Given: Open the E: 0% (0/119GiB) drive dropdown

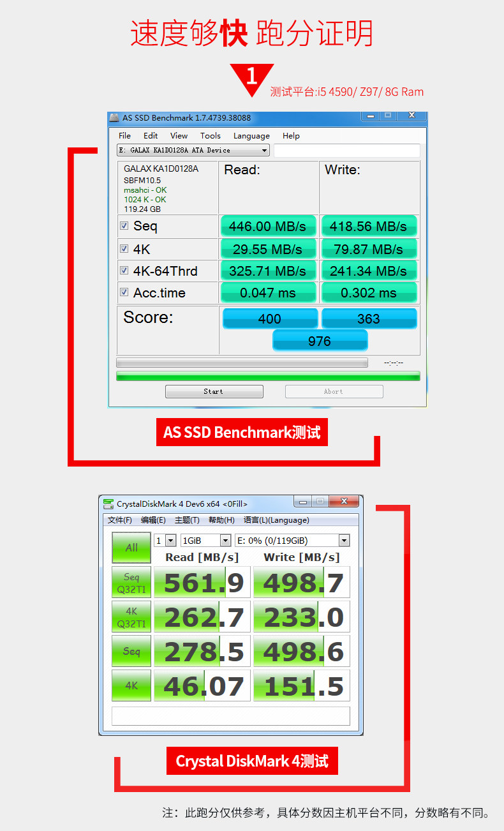Looking at the screenshot, I should pyautogui.click(x=293, y=541).
